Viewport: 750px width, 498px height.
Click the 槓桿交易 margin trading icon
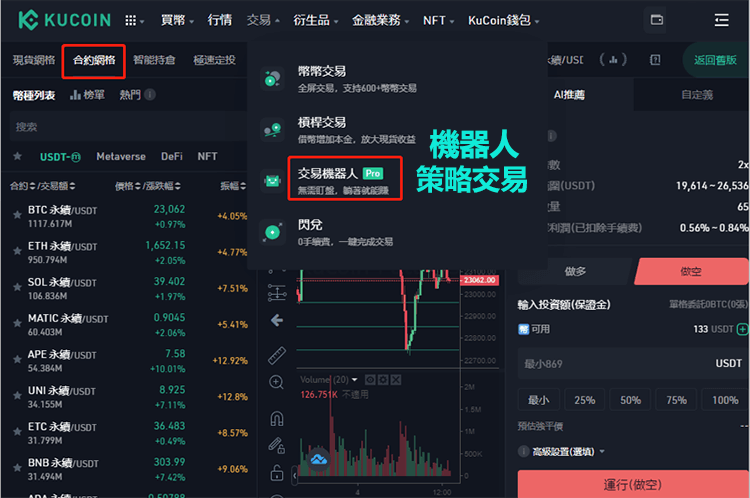273,130
